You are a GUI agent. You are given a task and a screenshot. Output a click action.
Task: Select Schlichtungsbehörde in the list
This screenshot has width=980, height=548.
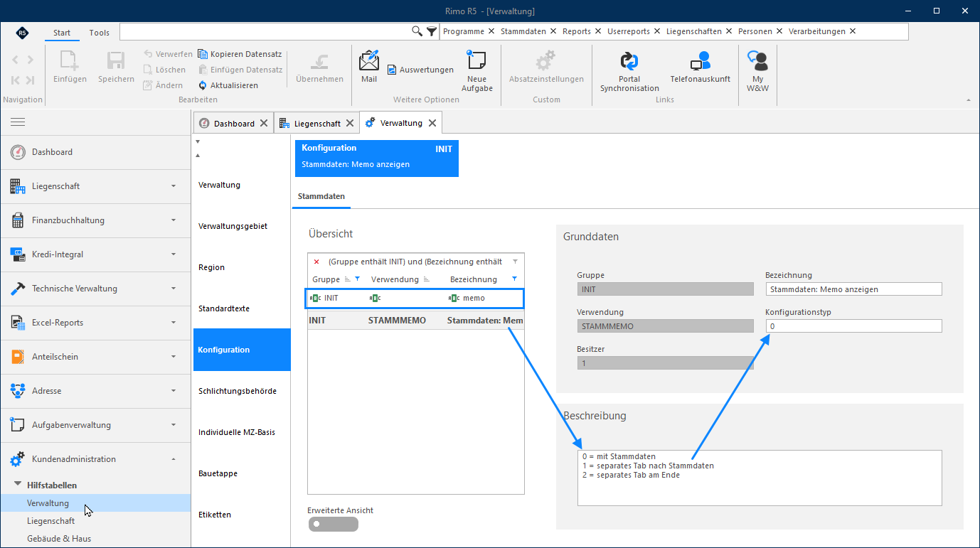238,391
